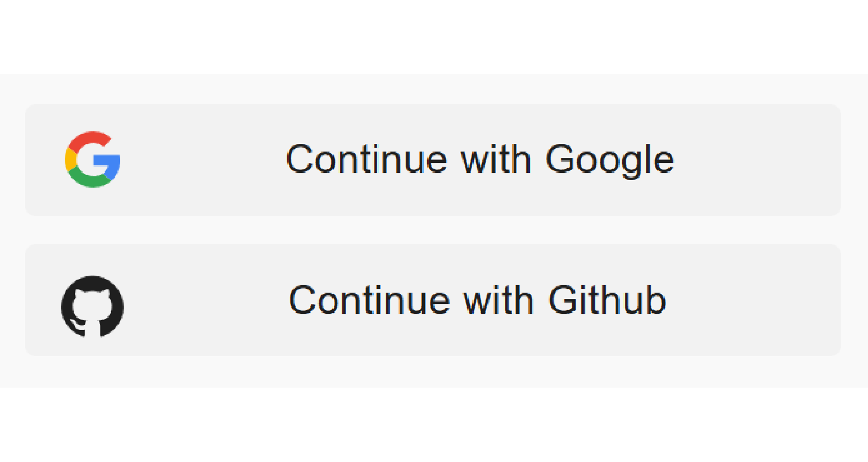Click the Continue with Google button
This screenshot has width=868, height=462.
(433, 160)
